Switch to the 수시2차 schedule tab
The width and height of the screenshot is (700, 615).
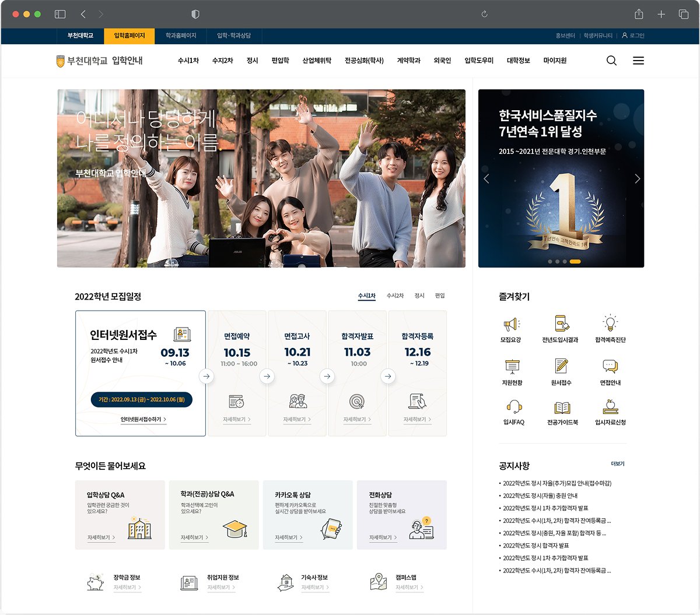395,296
